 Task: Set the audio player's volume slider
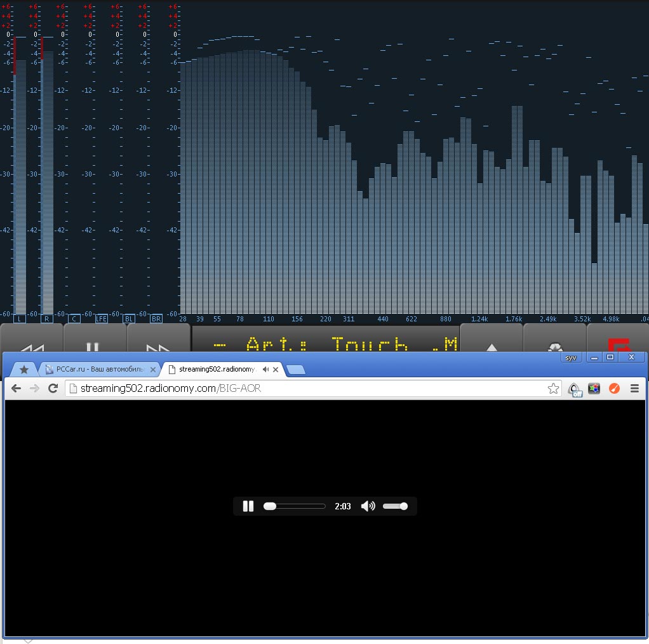[x=395, y=506]
